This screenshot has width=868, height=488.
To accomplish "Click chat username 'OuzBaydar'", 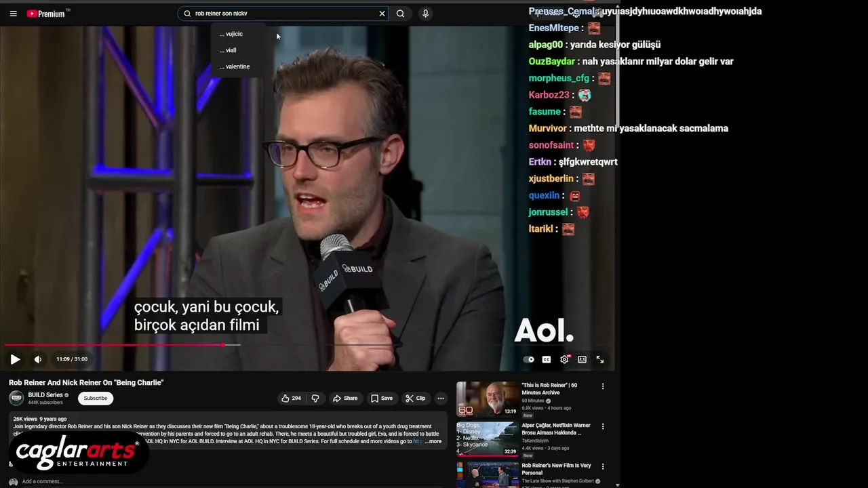I will point(552,62).
